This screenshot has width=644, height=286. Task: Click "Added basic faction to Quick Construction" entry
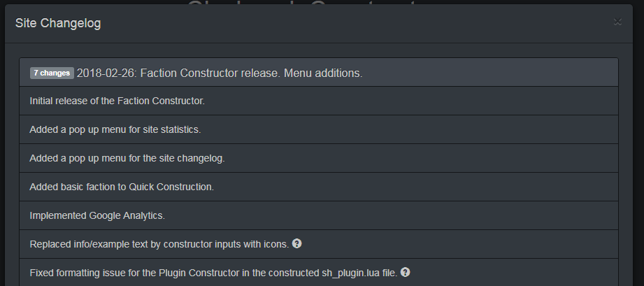(122, 187)
